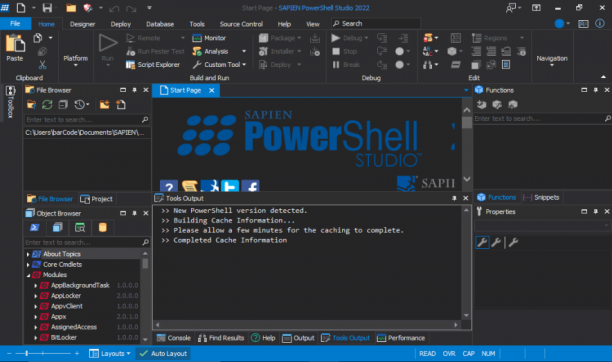The width and height of the screenshot is (612, 362).
Task: Collapse the Modules tree node
Action: 28,275
